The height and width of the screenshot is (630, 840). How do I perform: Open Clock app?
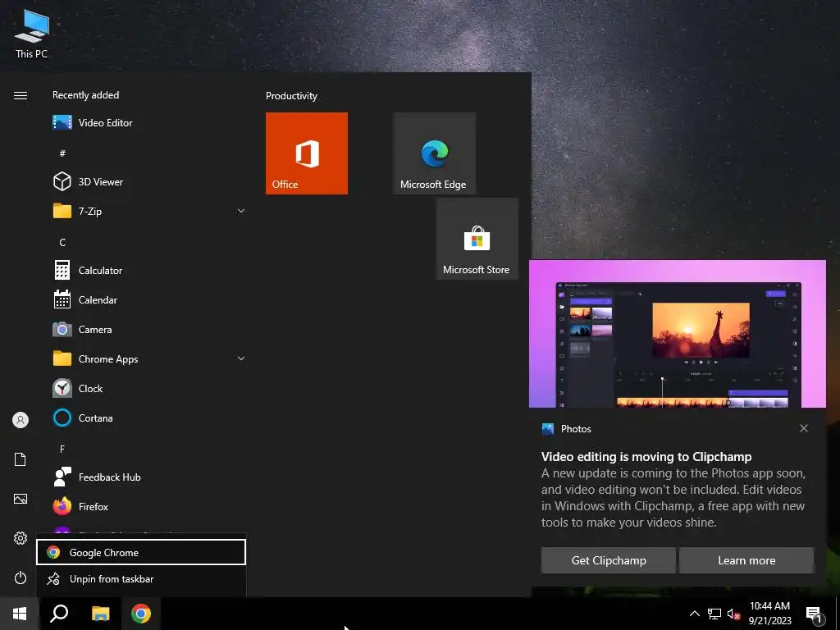[x=150, y=388]
